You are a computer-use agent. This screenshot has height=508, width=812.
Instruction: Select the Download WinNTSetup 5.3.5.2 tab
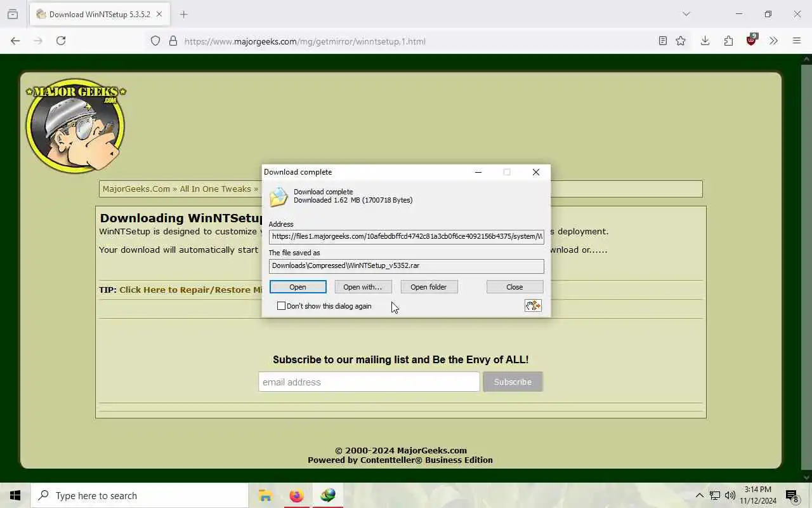point(100,14)
